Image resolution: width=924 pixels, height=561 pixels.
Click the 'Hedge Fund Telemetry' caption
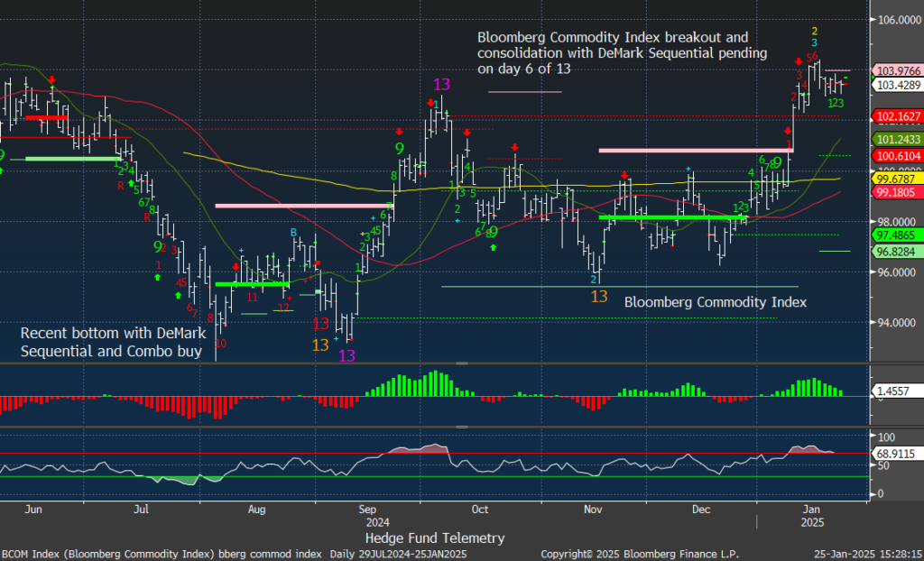[x=435, y=538]
